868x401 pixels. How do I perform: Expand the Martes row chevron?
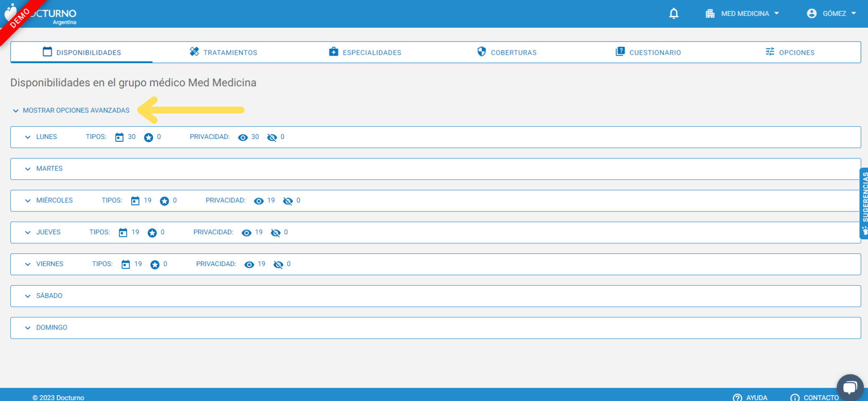tap(28, 169)
